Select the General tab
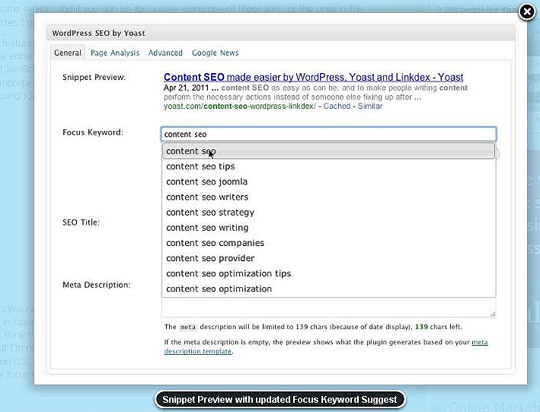This screenshot has height=412, width=540. tap(68, 53)
